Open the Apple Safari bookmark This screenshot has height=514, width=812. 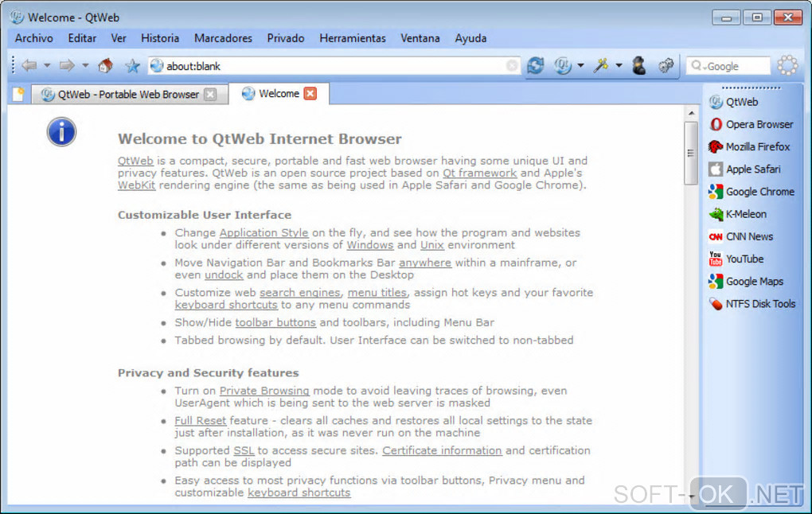click(744, 169)
